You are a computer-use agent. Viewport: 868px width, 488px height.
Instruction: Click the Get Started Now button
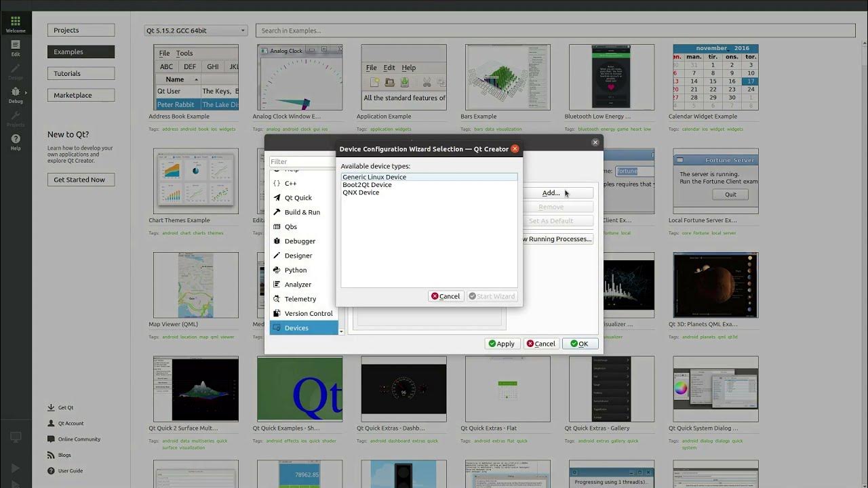(81, 180)
